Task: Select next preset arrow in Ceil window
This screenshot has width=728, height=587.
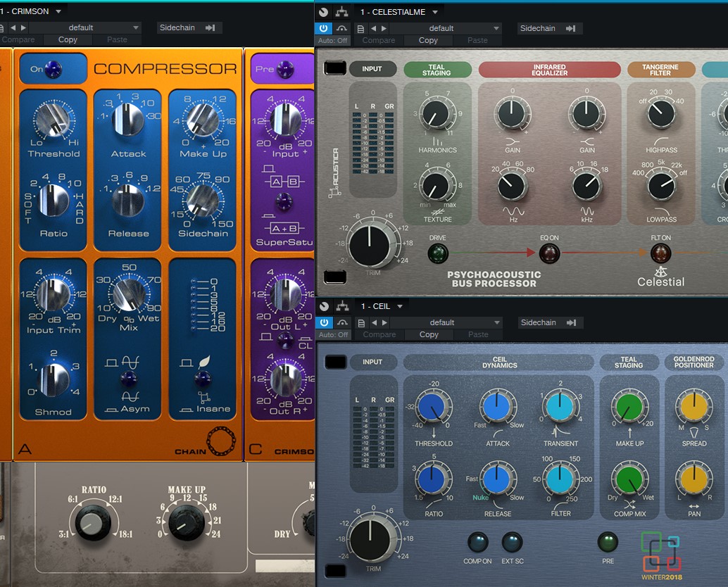Action: point(385,322)
